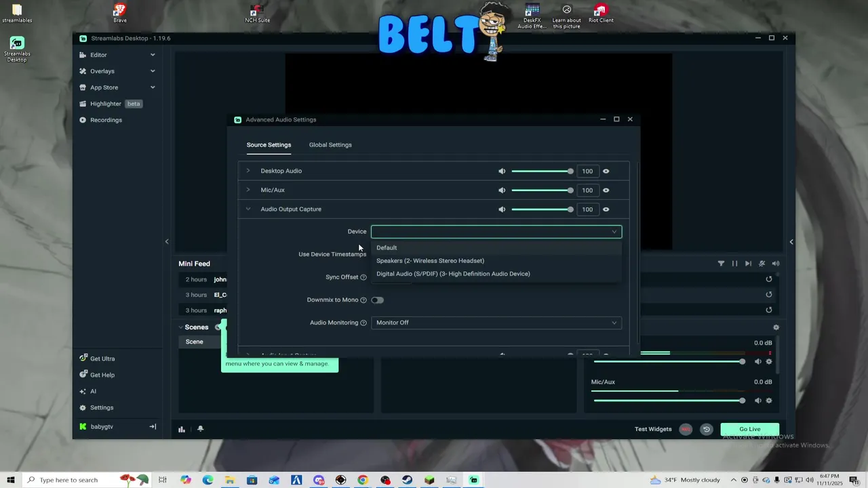Click the REC record button
The width and height of the screenshot is (868, 488).
(686, 429)
